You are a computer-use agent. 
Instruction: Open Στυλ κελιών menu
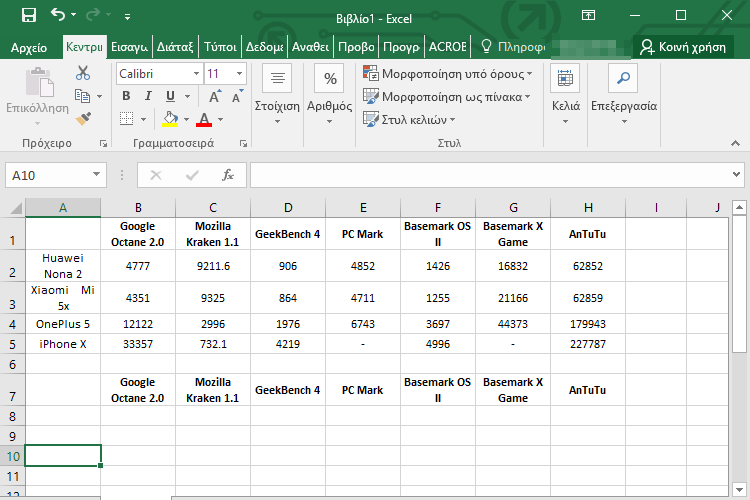tap(409, 119)
